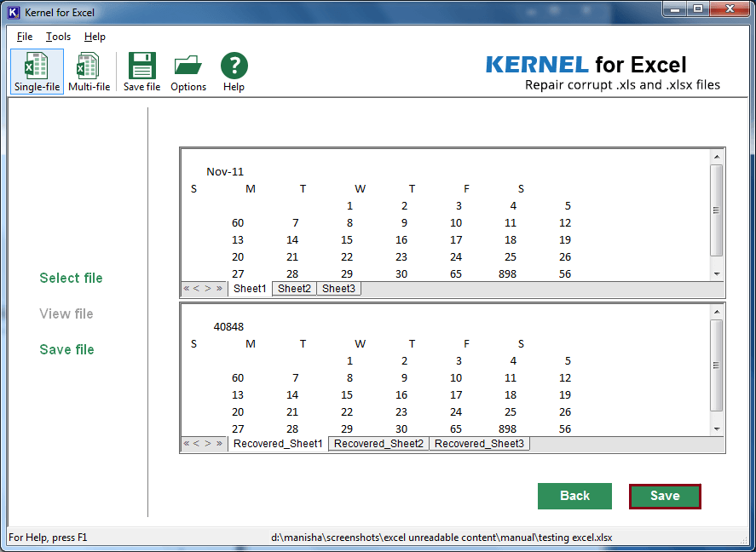
Task: Open the Options folder icon
Action: tap(188, 72)
